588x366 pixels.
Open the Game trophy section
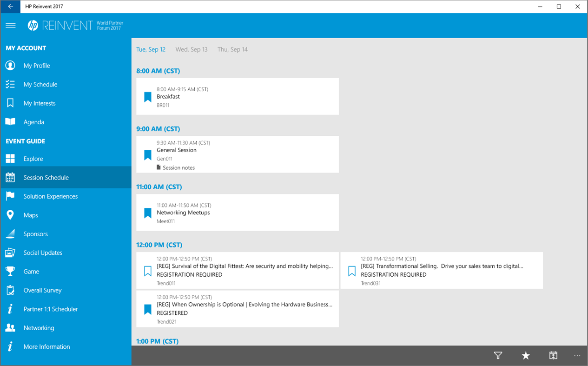[x=30, y=271]
